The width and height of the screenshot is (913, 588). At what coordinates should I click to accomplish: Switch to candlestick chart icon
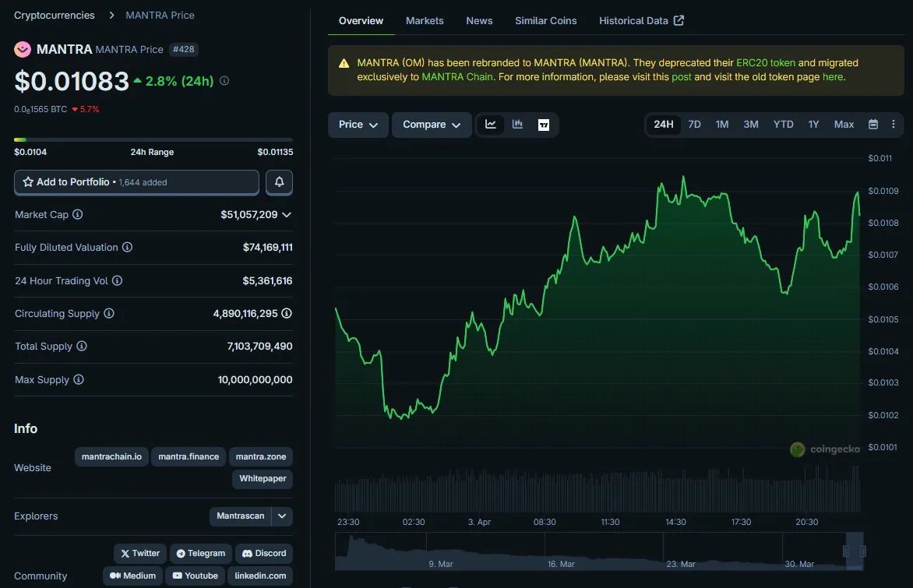[x=517, y=125]
